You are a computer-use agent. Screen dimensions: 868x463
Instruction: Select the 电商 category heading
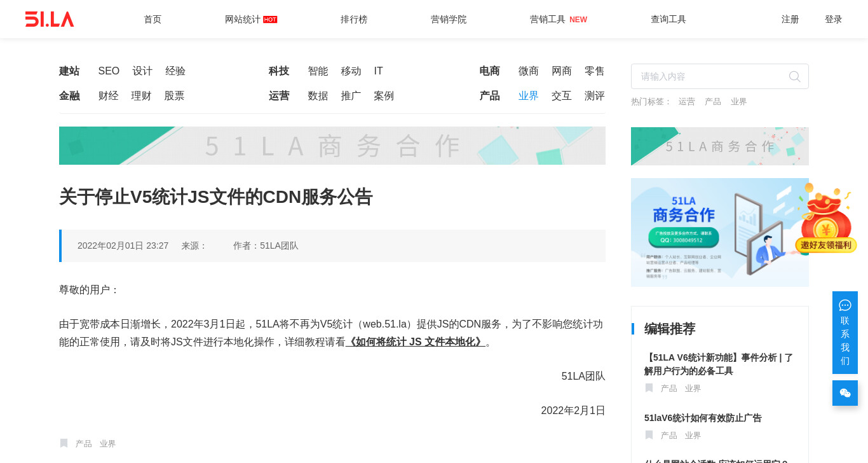pyautogui.click(x=490, y=71)
